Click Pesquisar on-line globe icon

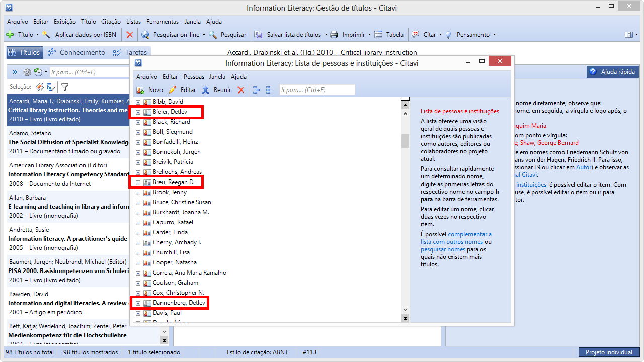tap(145, 35)
